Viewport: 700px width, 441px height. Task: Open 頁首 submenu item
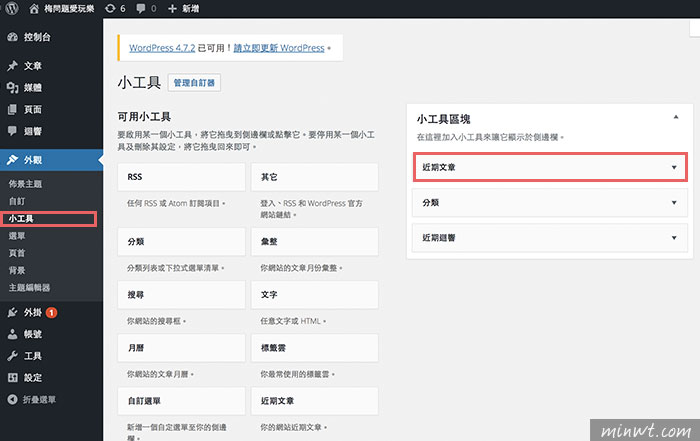(17, 253)
